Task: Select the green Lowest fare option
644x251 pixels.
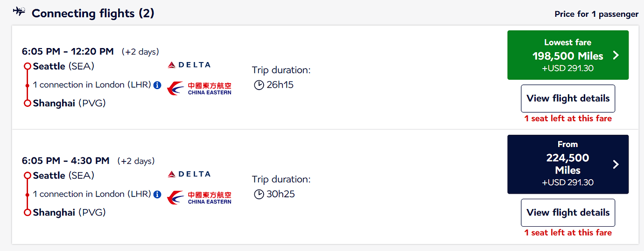Action: (567, 55)
